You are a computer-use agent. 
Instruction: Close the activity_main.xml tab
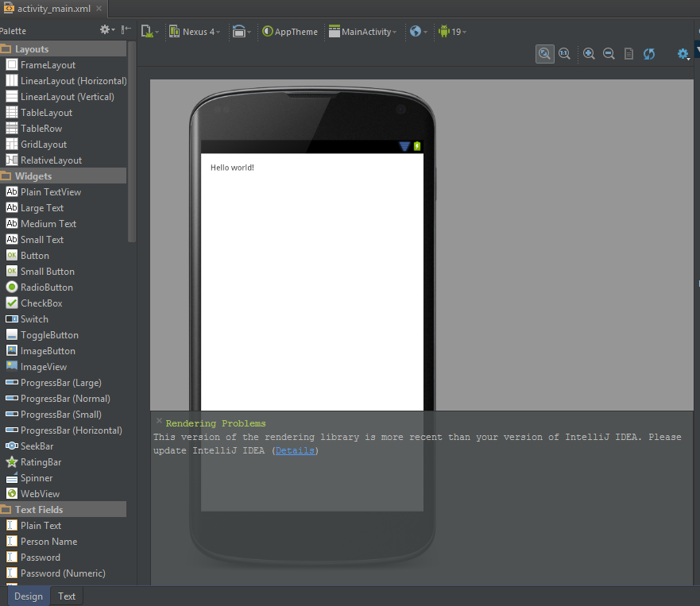[x=99, y=9]
